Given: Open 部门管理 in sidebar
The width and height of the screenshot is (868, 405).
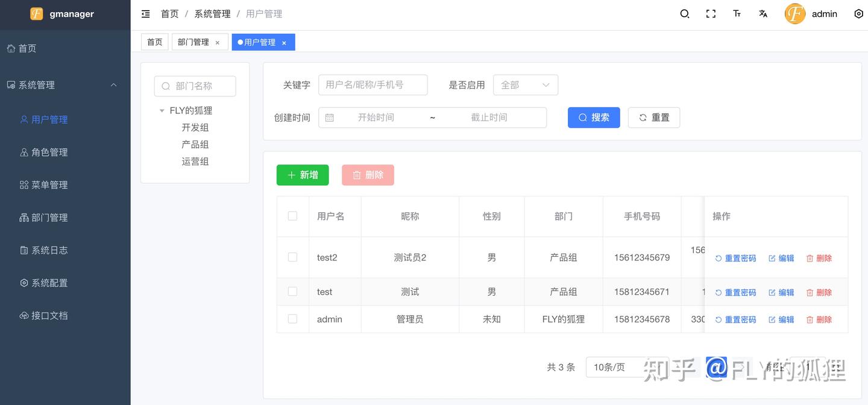Looking at the screenshot, I should click(65, 218).
